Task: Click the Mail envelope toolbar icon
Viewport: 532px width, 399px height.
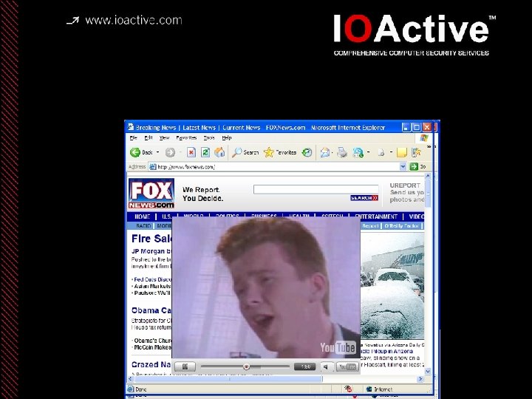Action: pyautogui.click(x=324, y=153)
